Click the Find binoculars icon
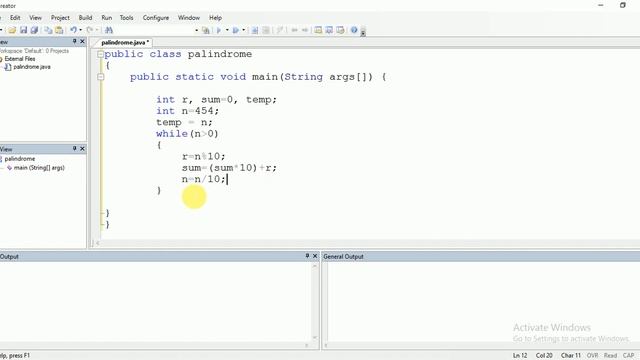The width and height of the screenshot is (640, 360). pyautogui.click(x=109, y=30)
